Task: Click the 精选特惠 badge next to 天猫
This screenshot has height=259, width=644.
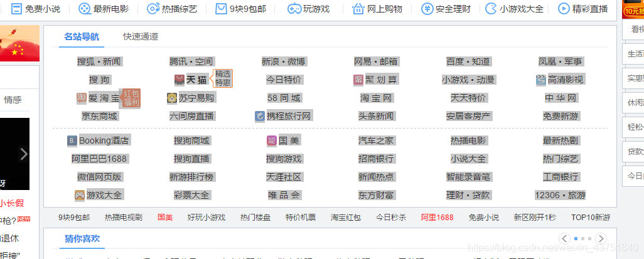Action: tap(223, 78)
